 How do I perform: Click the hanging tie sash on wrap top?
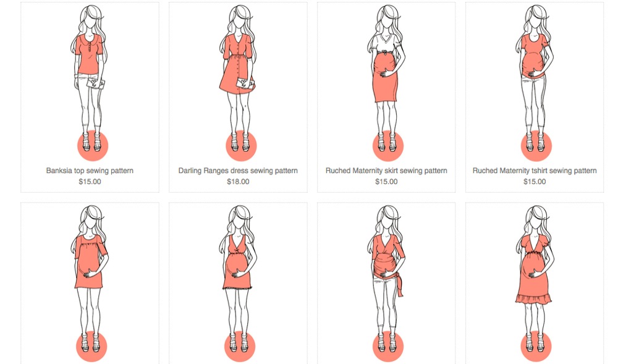click(400, 284)
